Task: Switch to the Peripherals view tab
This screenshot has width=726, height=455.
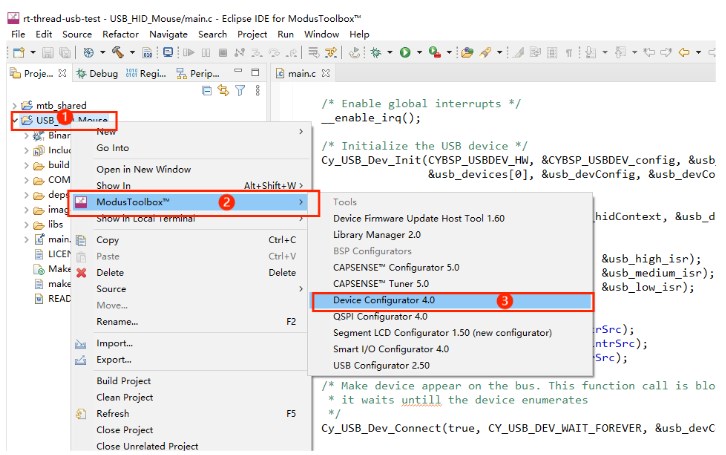Action: (x=198, y=73)
